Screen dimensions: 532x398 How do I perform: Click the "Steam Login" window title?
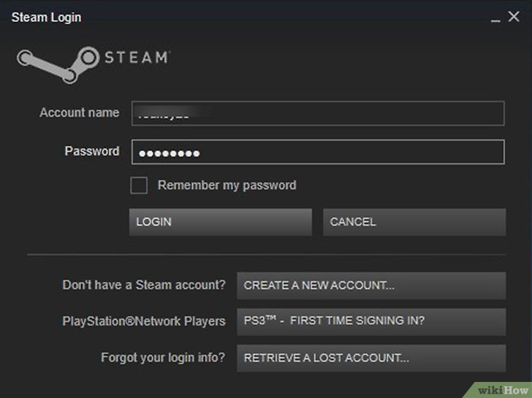click(x=46, y=18)
